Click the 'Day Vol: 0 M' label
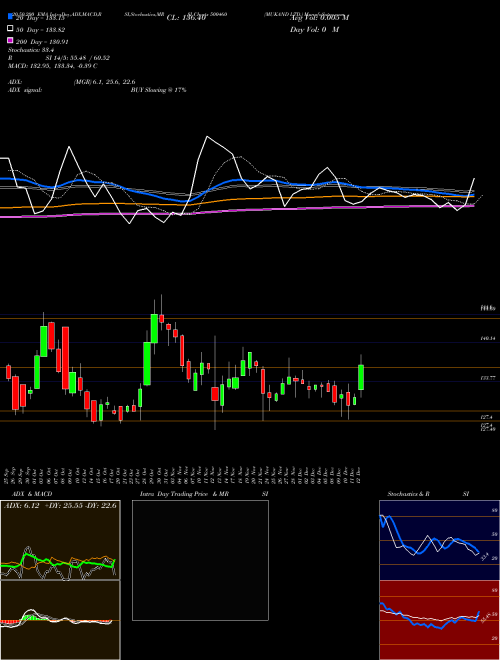This screenshot has width=500, height=660. pyautogui.click(x=314, y=30)
